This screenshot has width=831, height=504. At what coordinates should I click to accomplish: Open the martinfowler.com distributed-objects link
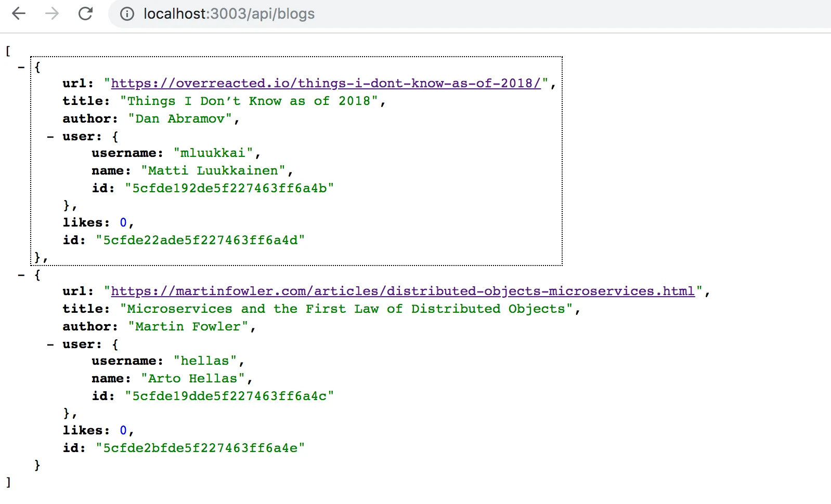click(403, 291)
